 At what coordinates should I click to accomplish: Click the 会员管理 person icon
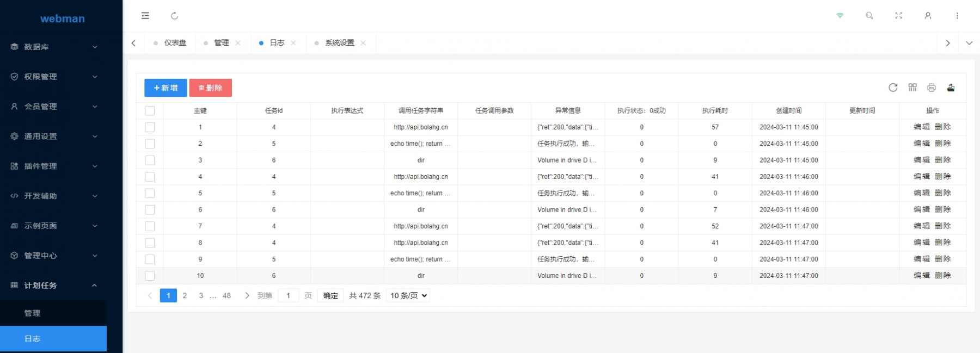click(x=14, y=107)
